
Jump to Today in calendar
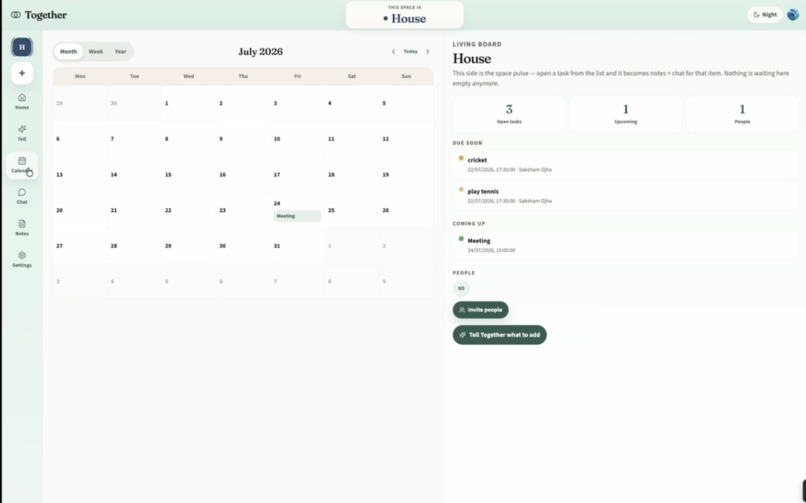click(410, 51)
